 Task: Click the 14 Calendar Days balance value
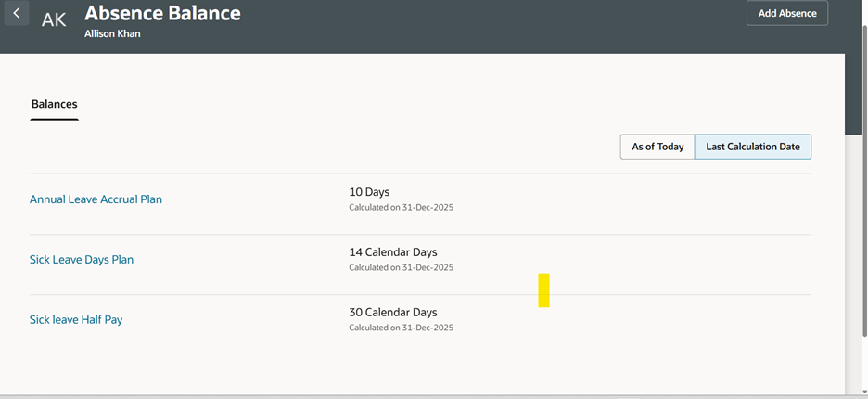tap(392, 252)
